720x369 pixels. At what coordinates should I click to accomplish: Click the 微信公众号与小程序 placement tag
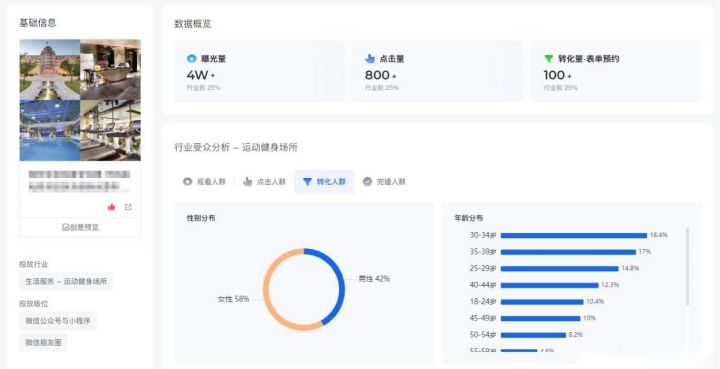point(58,321)
